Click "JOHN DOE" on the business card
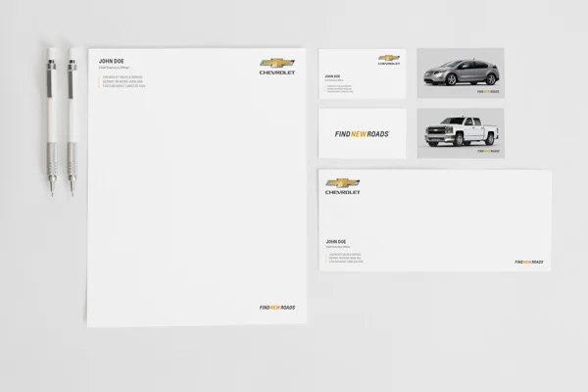The width and height of the screenshot is (588, 392). coord(332,76)
